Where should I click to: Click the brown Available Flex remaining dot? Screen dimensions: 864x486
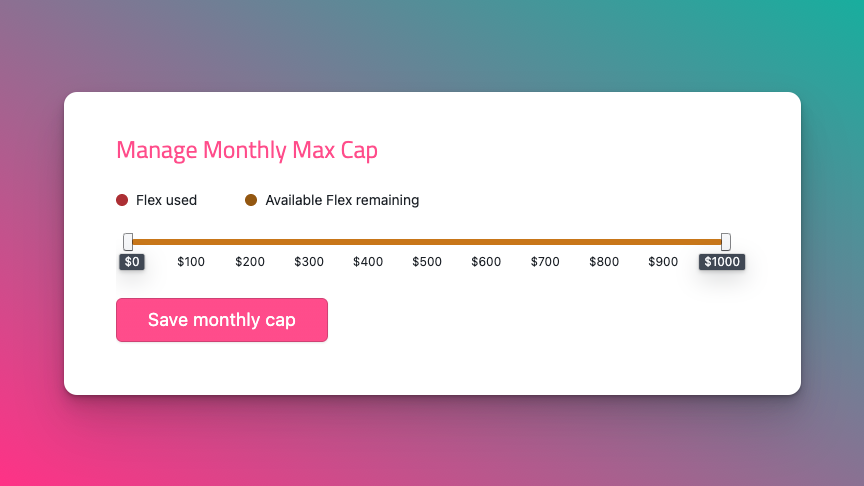pos(251,200)
